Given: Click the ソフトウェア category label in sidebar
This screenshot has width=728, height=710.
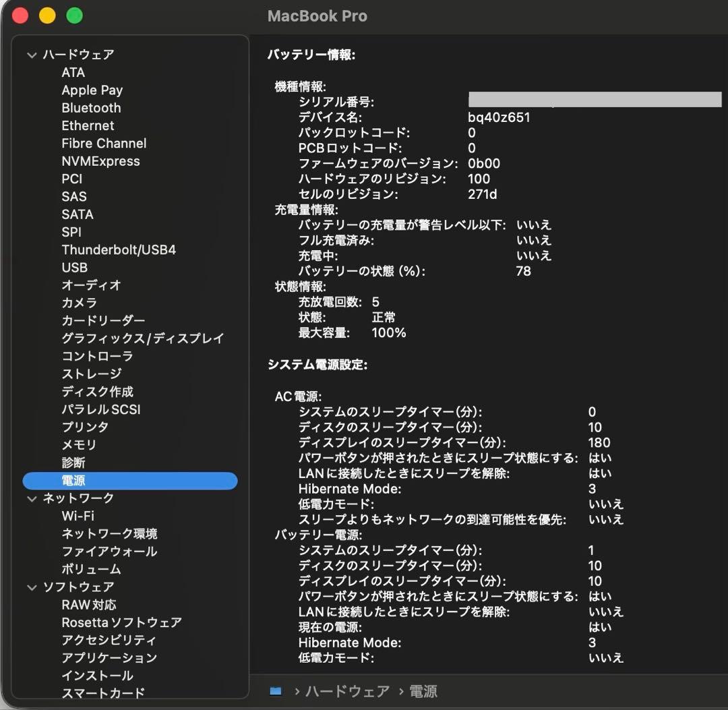Looking at the screenshot, I should [78, 587].
